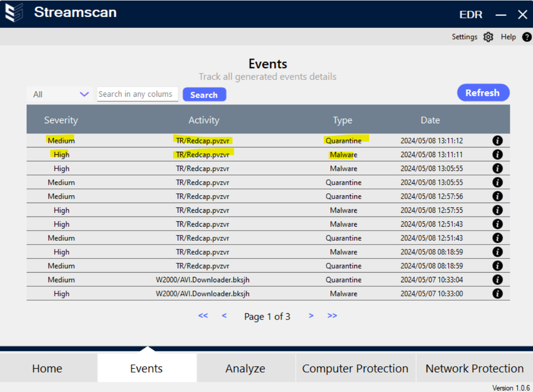The height and width of the screenshot is (392, 533).
Task: Open the Computer Protection tab
Action: (x=356, y=368)
